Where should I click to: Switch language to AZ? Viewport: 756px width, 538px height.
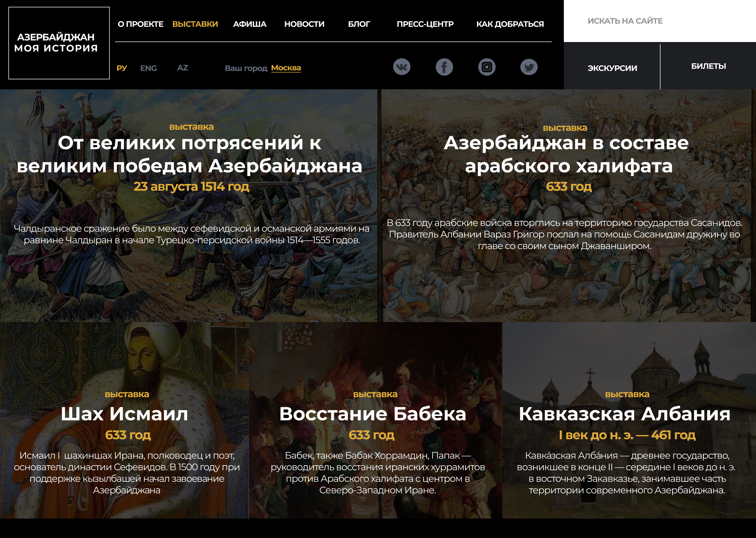point(183,68)
